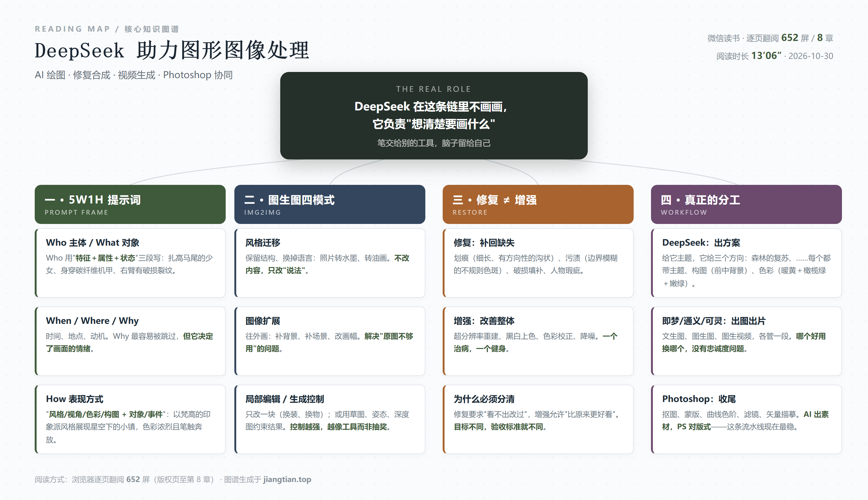Click bold text 'AI 出素材，PS 对版式'
Image resolution: width=868 pixels, height=500 pixels.
tap(746, 421)
